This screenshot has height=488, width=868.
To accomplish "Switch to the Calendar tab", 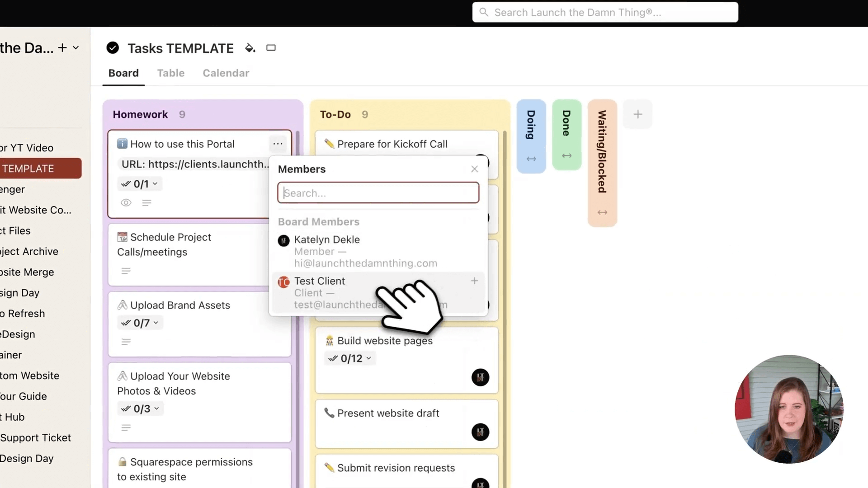I will click(226, 73).
